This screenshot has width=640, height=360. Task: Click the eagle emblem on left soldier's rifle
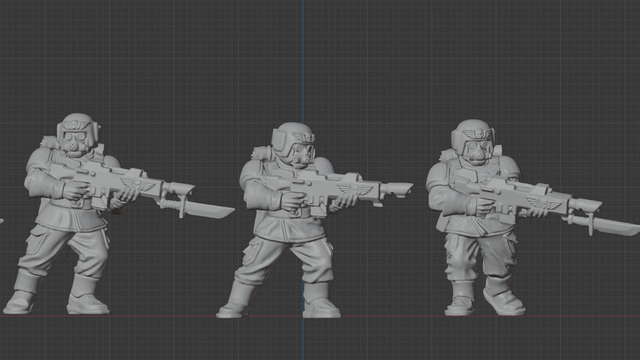tap(138, 184)
